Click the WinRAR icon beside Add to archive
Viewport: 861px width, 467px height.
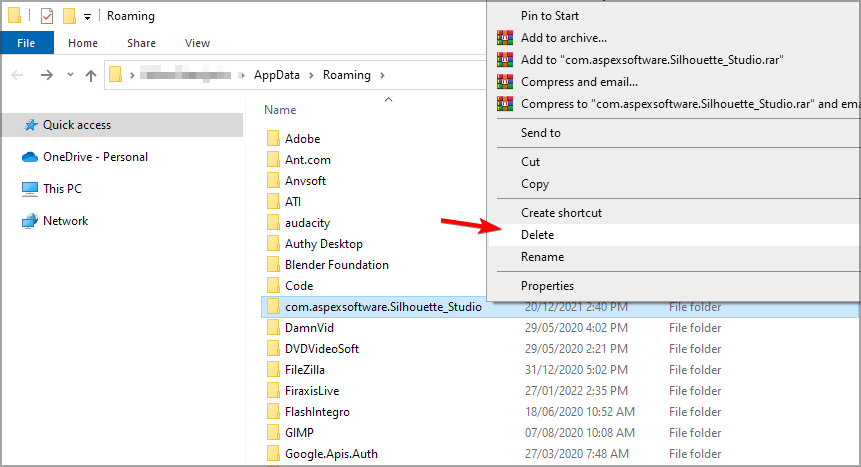pyautogui.click(x=505, y=37)
